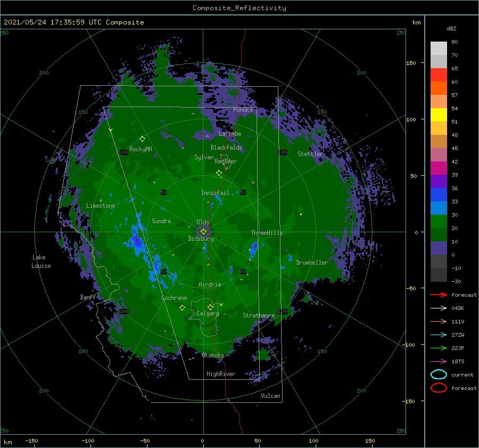The height and width of the screenshot is (448, 479).
Task: Click the yellow radar site marker at Olds
Action: tap(203, 232)
